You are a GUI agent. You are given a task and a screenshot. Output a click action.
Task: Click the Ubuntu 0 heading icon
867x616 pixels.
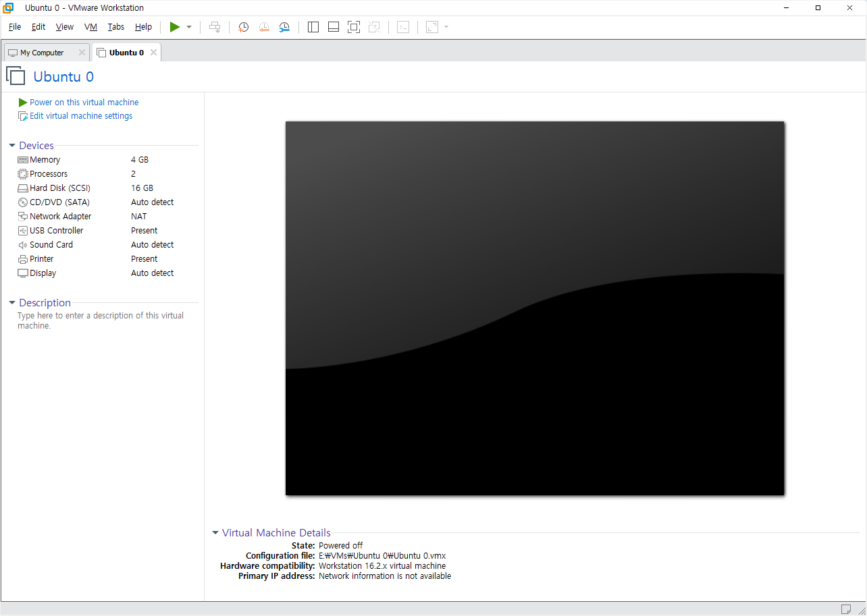(16, 76)
